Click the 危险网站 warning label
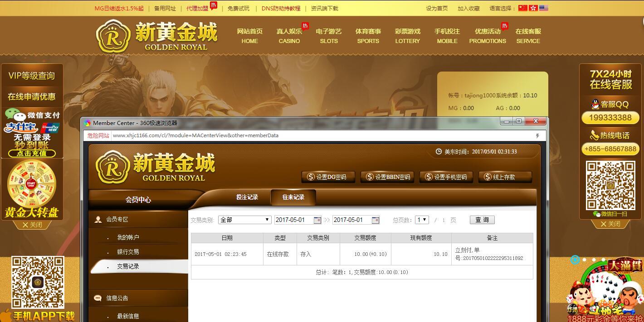 click(x=98, y=135)
